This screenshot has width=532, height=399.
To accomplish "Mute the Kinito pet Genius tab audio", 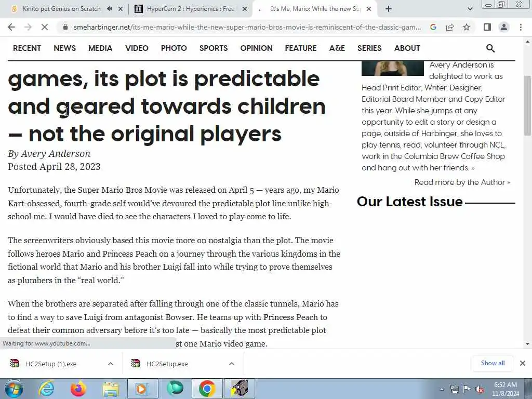I will (109, 9).
